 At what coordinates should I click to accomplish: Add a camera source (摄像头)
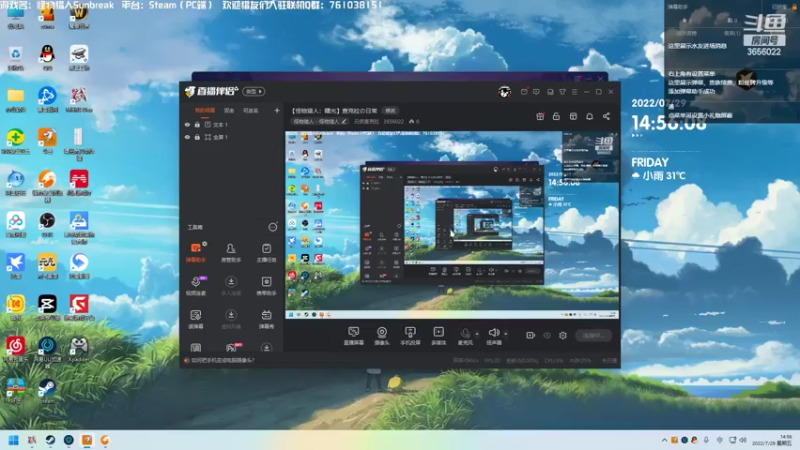click(382, 336)
